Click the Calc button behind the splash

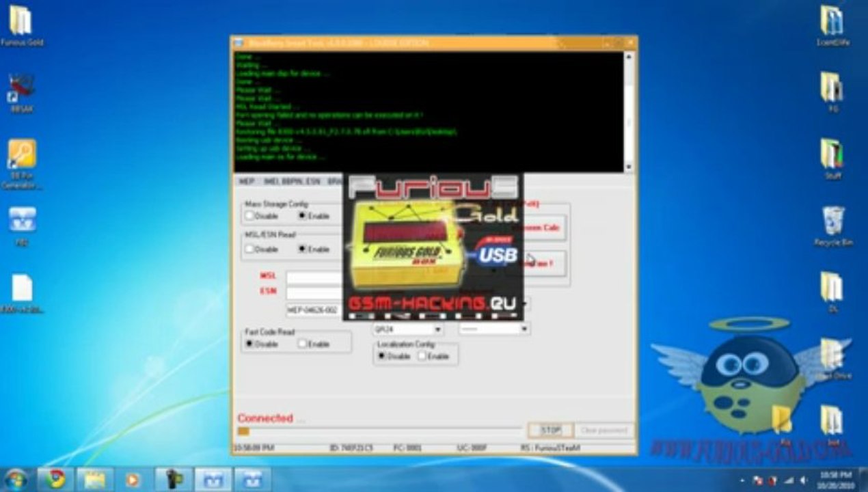pyautogui.click(x=544, y=228)
